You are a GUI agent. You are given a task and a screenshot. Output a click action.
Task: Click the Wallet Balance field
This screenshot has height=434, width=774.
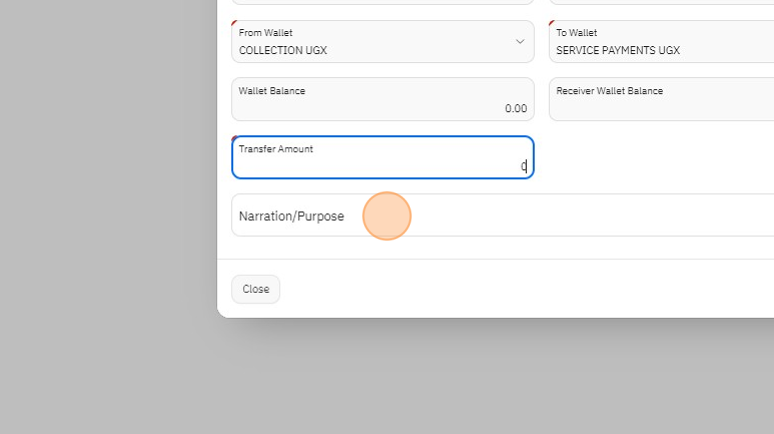tap(382, 99)
